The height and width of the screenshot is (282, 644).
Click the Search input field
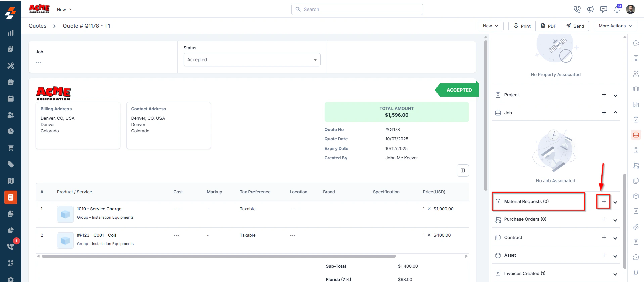(x=357, y=9)
